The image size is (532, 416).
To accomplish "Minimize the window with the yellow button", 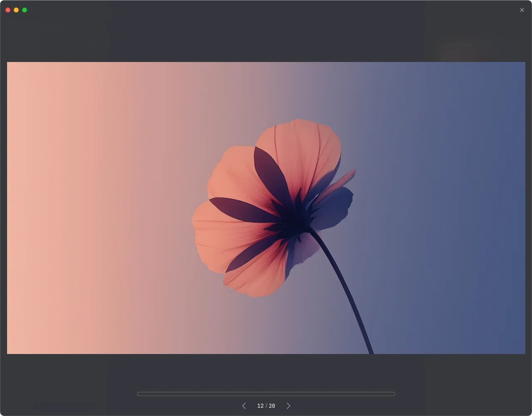I will 16,10.
